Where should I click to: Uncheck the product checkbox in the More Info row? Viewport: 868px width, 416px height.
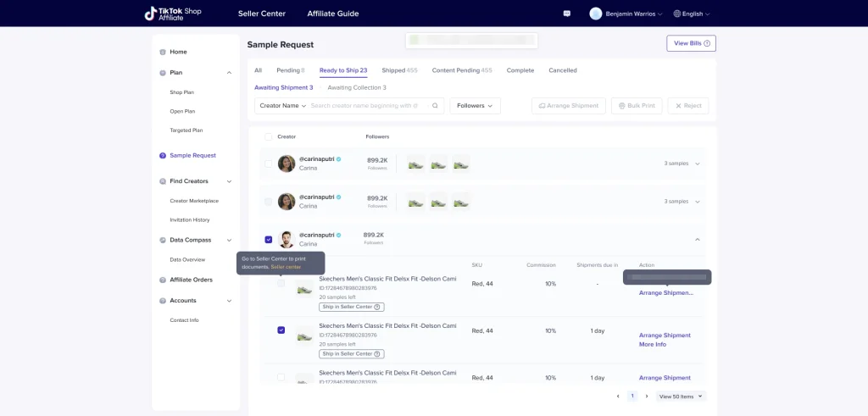[281, 330]
